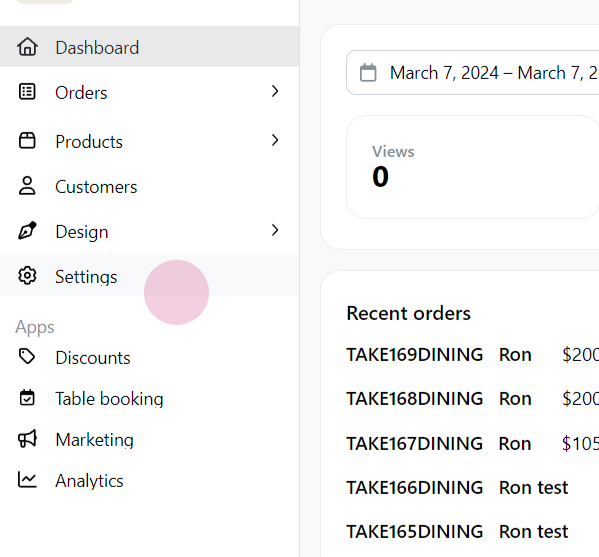Expand the Orders submenu chevron
Screen dimensions: 599x557
275,91
